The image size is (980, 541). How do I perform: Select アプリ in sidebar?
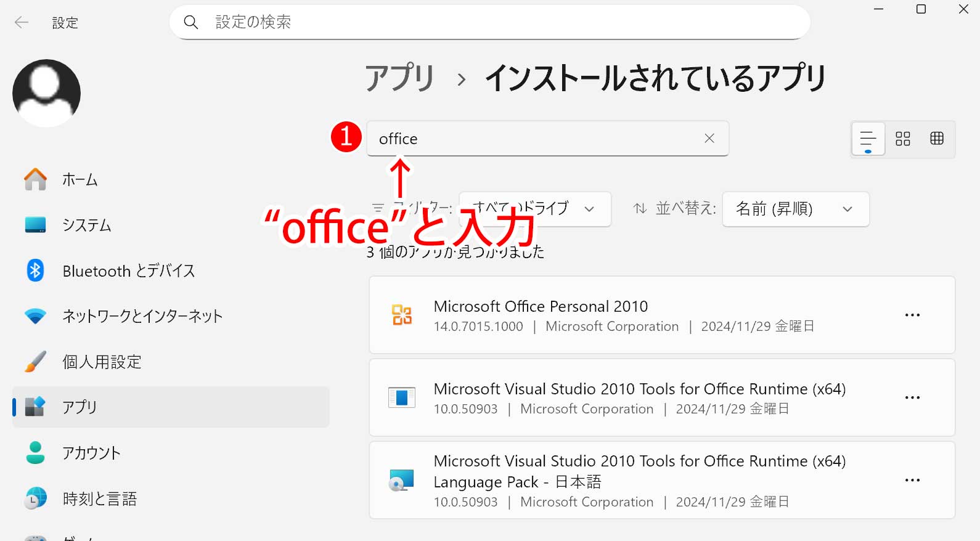[x=171, y=407]
